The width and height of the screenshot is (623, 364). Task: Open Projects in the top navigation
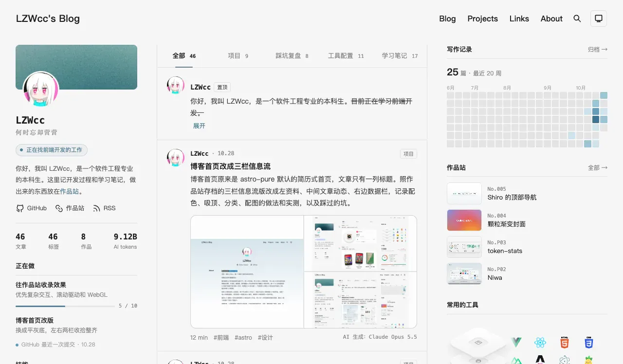click(482, 18)
